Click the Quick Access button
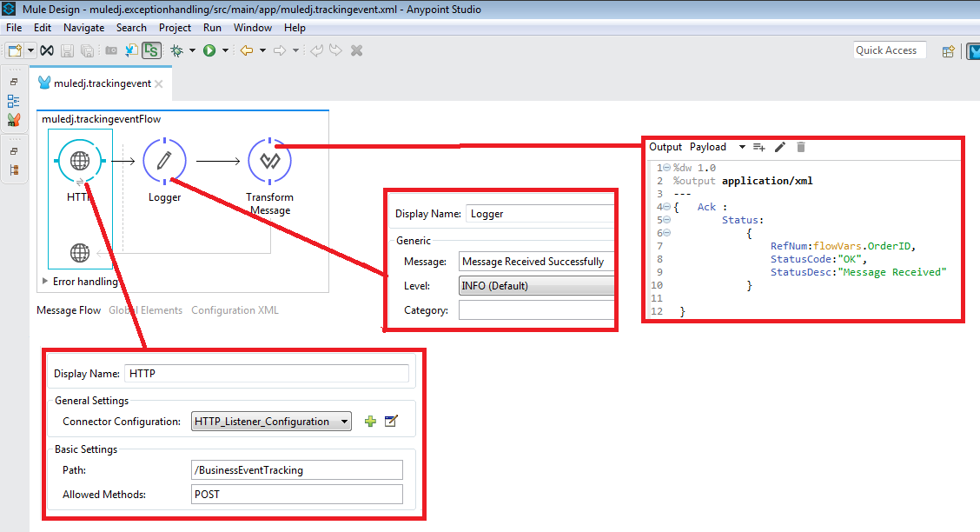The image size is (980, 532). 889,50
